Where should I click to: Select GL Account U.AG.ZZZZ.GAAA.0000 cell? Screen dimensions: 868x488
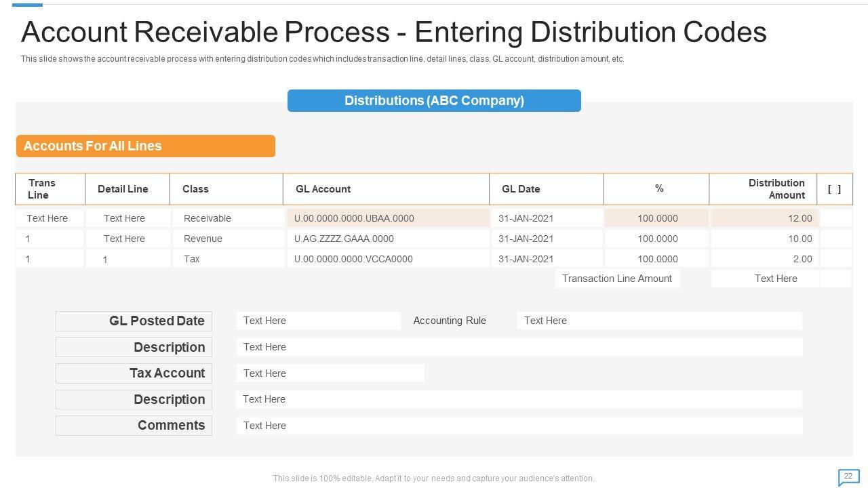pyautogui.click(x=388, y=239)
